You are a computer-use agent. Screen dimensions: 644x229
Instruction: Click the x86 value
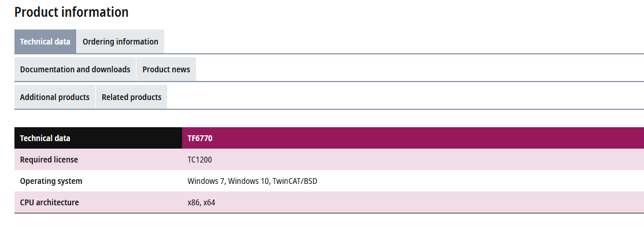coord(194,202)
